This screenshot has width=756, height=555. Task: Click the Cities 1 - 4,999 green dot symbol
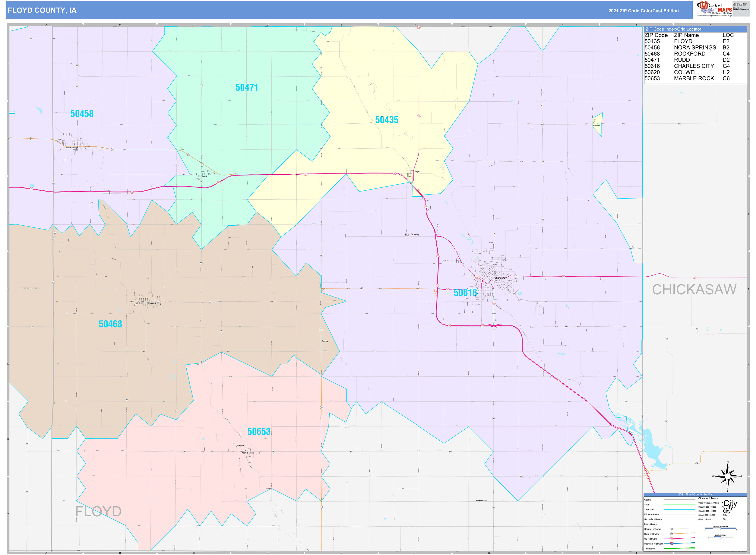pos(722,519)
